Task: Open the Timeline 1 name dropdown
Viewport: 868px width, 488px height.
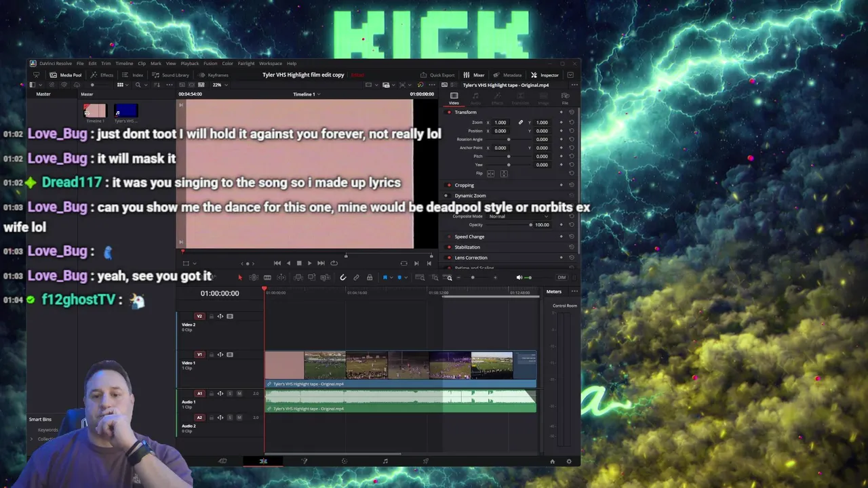Action: pos(307,94)
